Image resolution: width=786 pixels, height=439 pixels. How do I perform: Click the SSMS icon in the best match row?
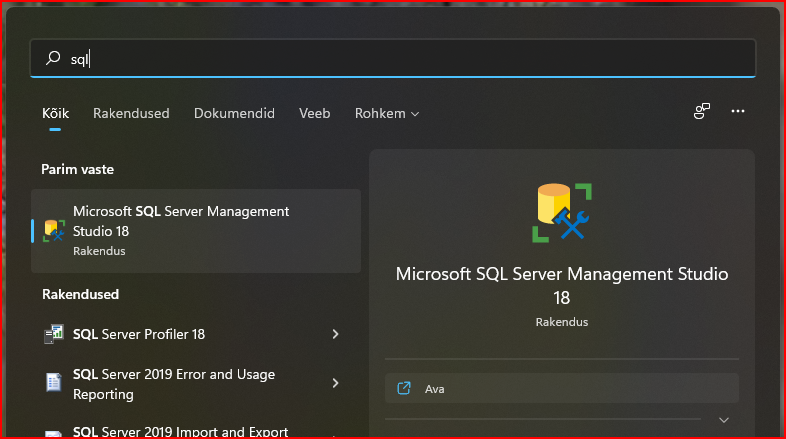click(54, 231)
